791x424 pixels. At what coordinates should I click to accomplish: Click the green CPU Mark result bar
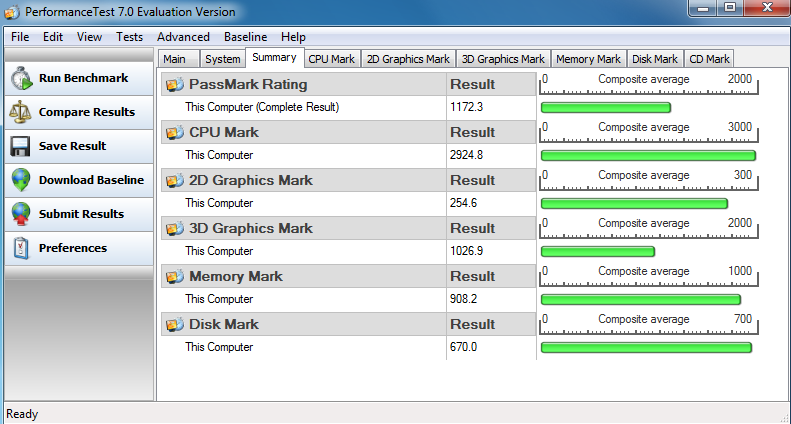pyautogui.click(x=648, y=155)
